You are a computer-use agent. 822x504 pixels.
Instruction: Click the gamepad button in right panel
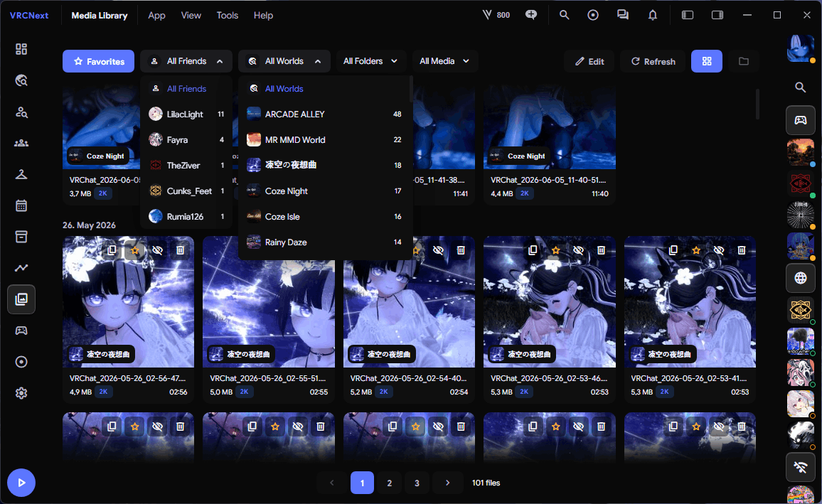[800, 121]
